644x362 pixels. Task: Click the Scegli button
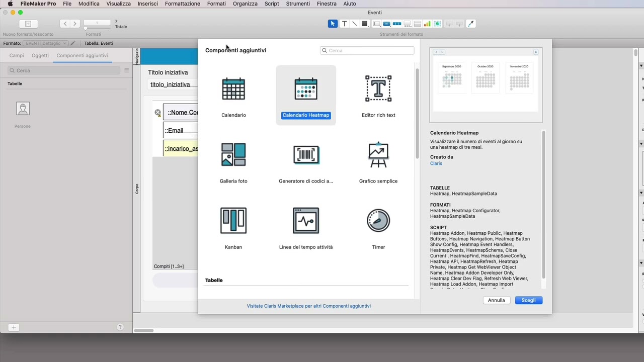[x=528, y=300]
